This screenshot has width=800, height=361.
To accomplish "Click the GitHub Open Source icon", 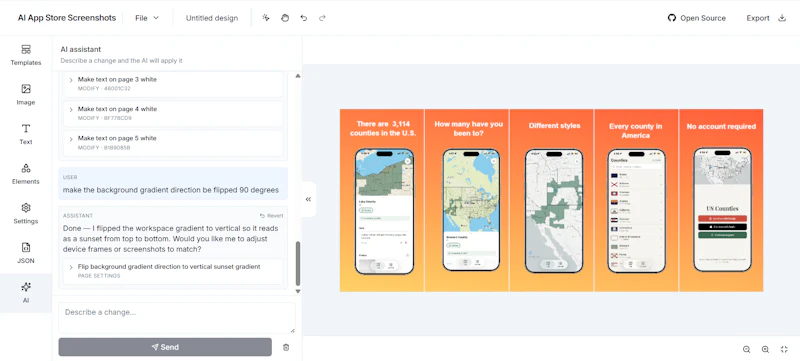I will pos(672,18).
